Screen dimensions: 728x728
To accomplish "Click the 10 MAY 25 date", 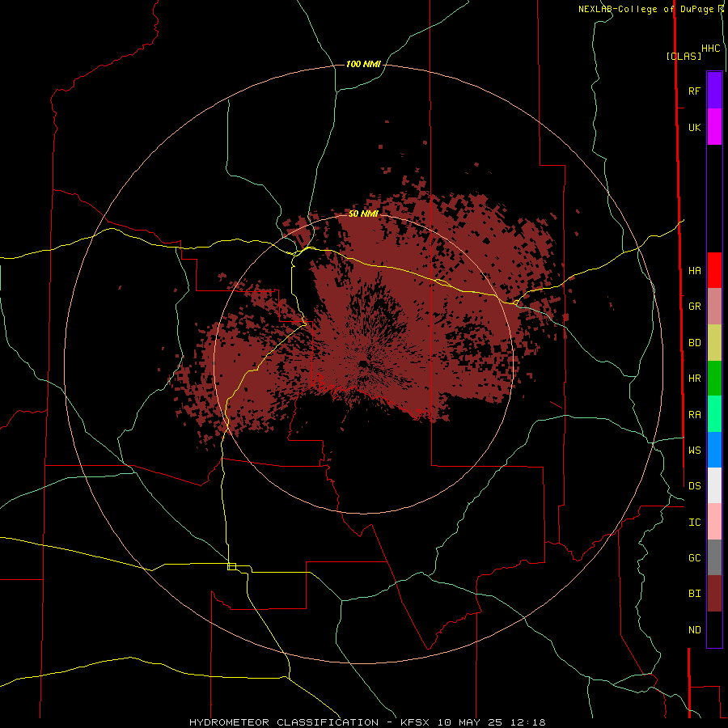I will point(472,722).
